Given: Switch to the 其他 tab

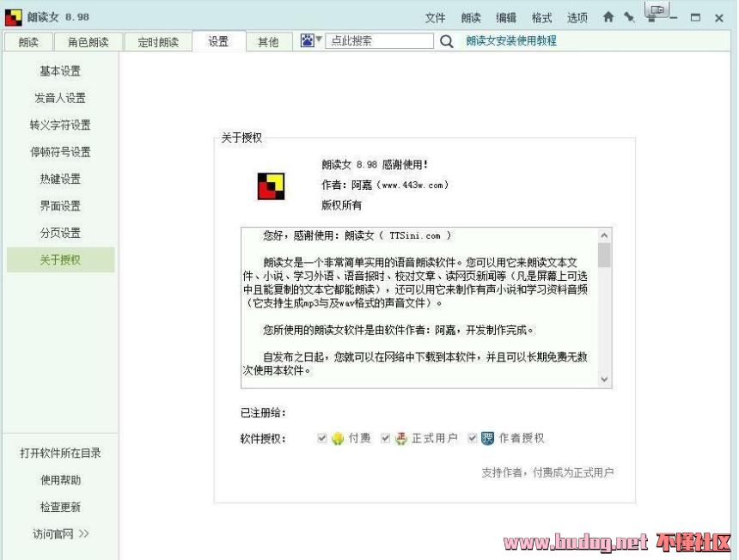Looking at the screenshot, I should click(268, 42).
